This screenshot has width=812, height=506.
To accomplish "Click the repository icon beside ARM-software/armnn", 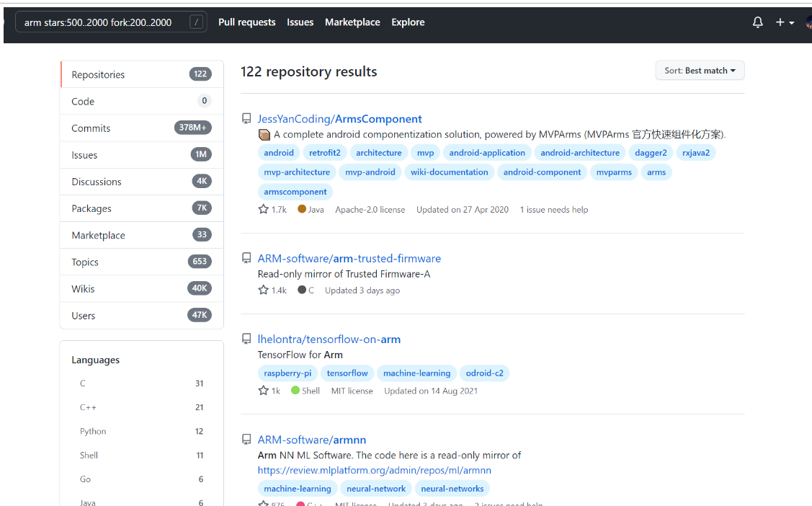I will 246,439.
